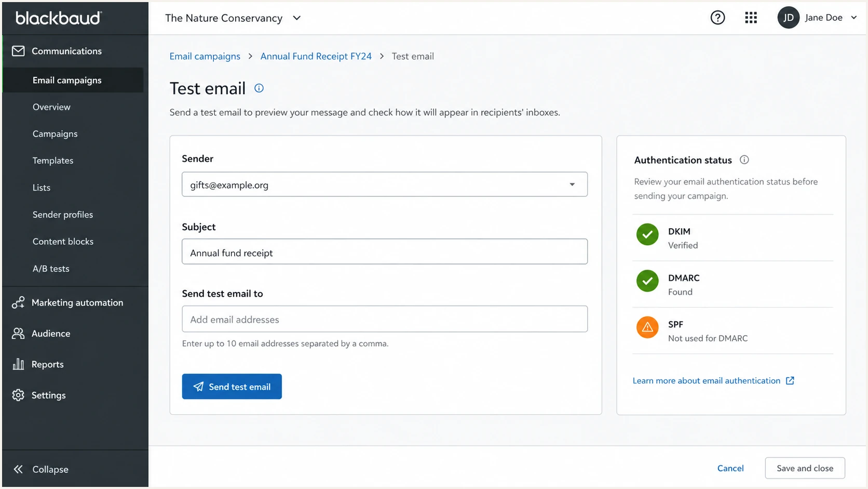
Task: Open the Settings label
Action: pos(48,395)
